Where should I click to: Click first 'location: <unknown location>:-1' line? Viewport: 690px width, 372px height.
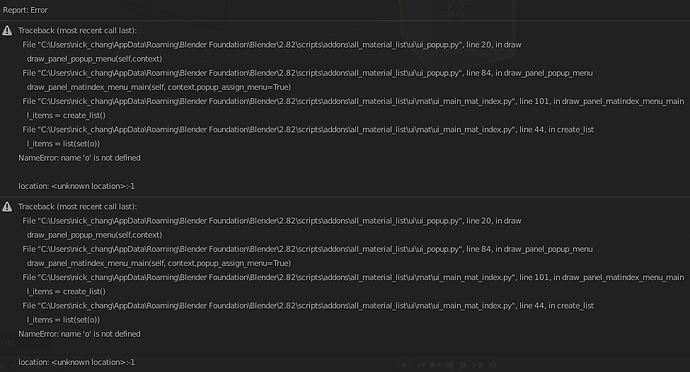click(77, 186)
